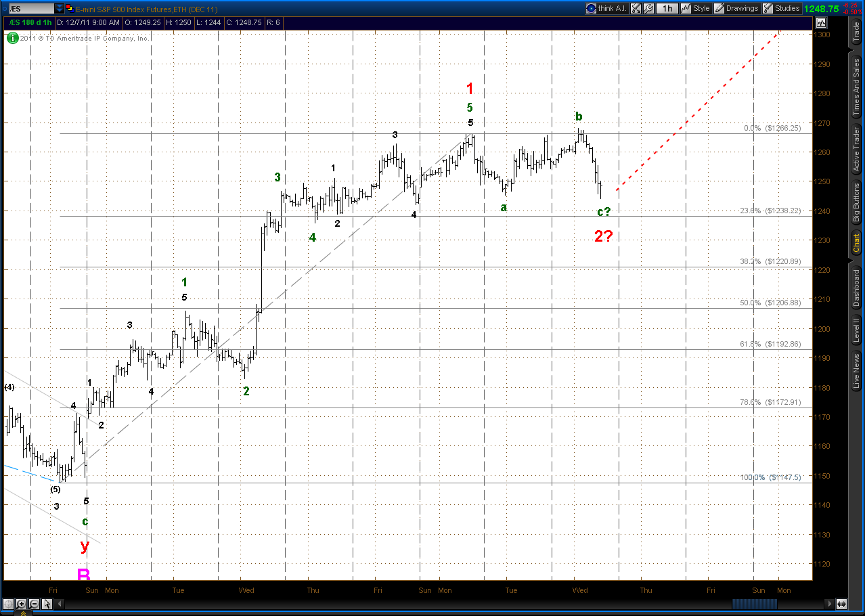Open the Drawings menu
865x616 pixels.
[736, 8]
